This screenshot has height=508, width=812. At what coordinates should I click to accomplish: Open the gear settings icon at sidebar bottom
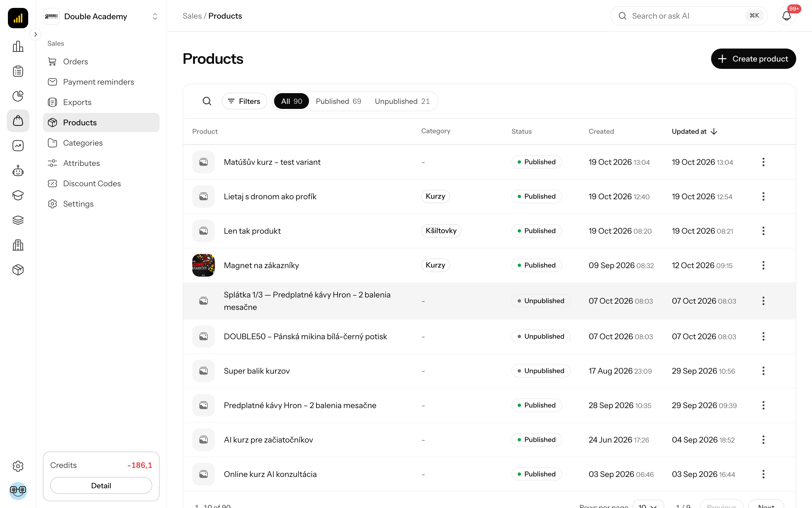pos(18,466)
